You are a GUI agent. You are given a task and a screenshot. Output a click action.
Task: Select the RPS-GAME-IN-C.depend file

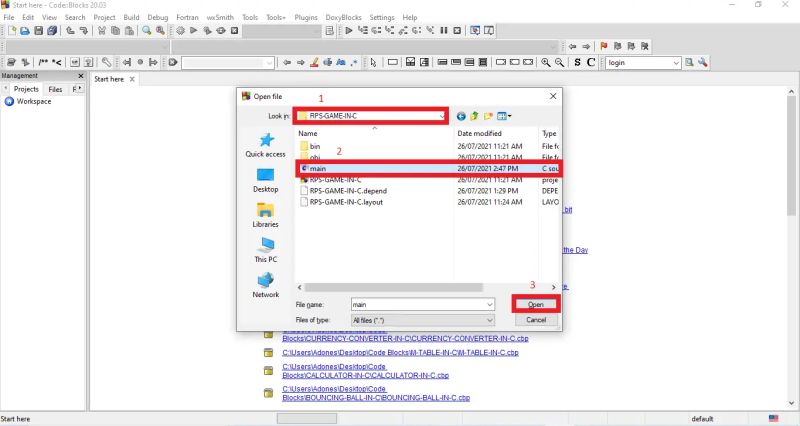(343, 191)
